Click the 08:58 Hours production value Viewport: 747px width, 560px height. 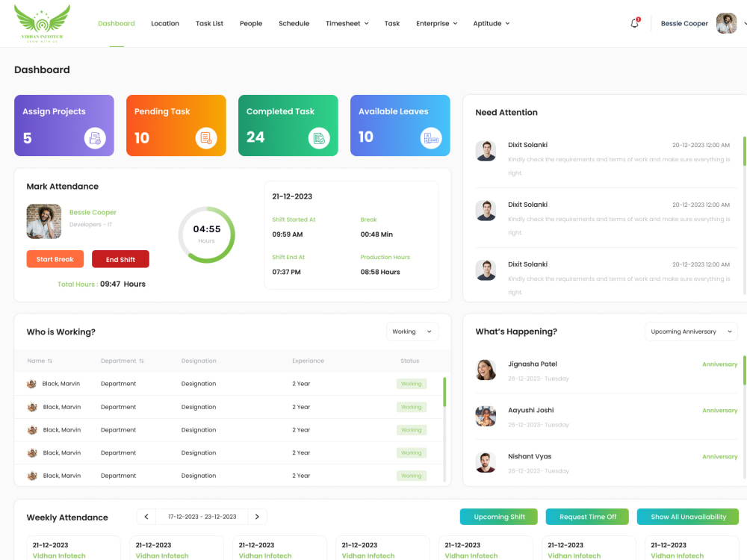(x=380, y=272)
